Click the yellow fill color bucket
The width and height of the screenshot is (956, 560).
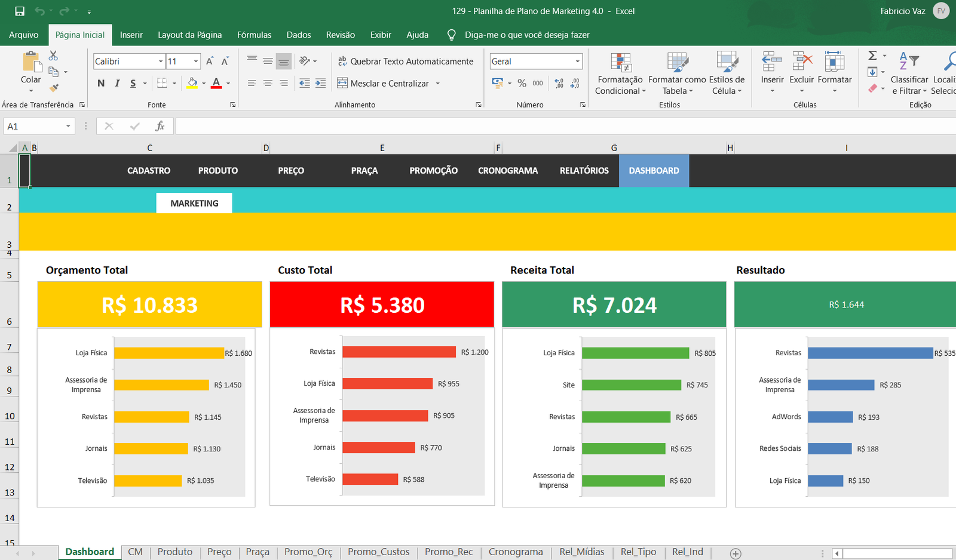pyautogui.click(x=192, y=84)
